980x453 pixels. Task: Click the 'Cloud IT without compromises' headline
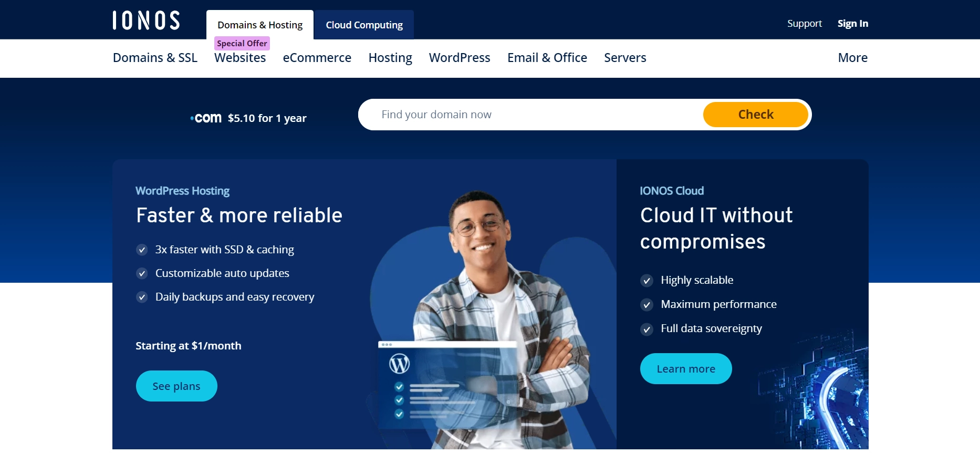716,229
